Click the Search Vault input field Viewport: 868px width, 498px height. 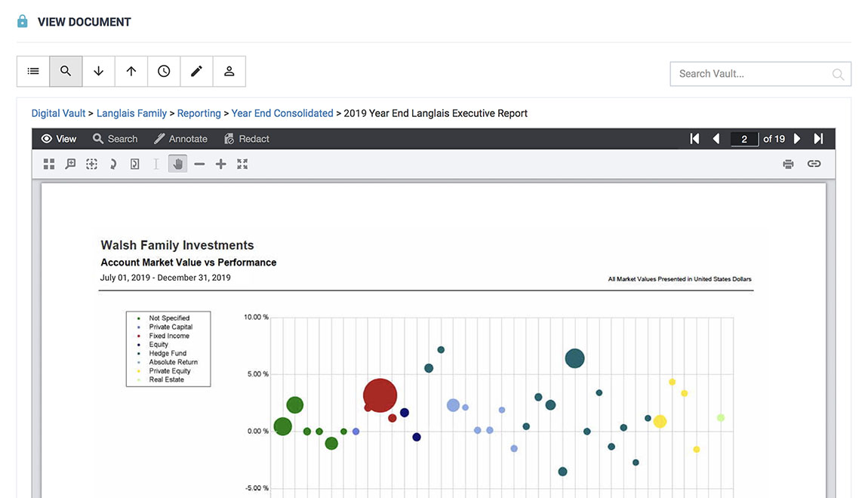click(751, 74)
